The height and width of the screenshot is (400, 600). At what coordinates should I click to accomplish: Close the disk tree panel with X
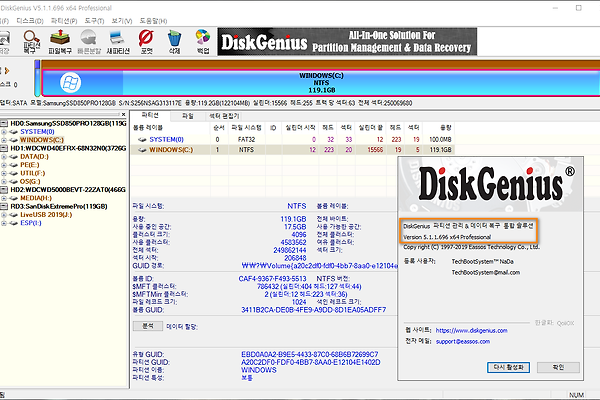pos(123,114)
